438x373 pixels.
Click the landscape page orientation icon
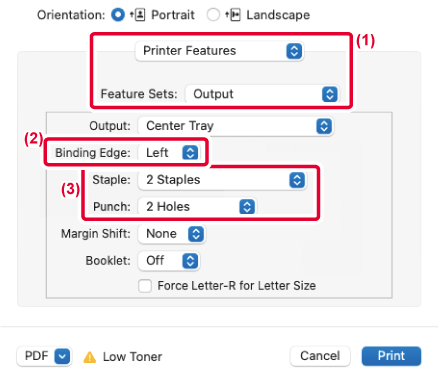click(233, 15)
